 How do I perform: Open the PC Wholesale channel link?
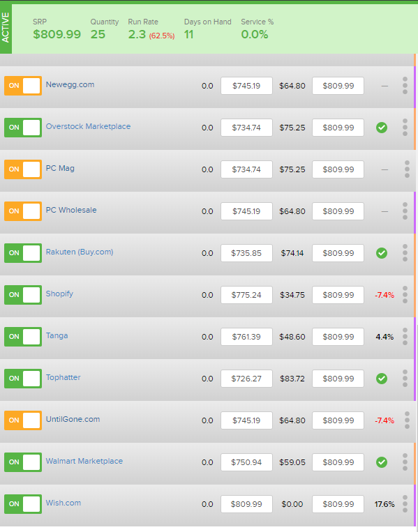coord(71,210)
